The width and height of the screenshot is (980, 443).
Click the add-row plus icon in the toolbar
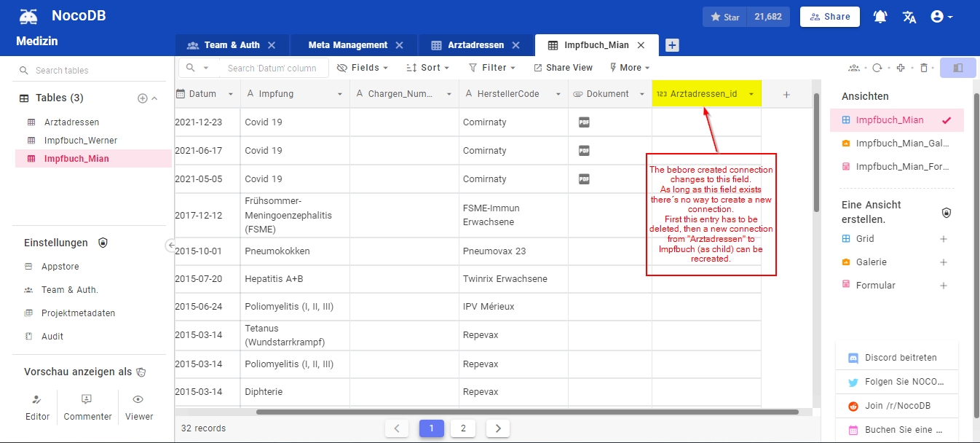(x=901, y=66)
